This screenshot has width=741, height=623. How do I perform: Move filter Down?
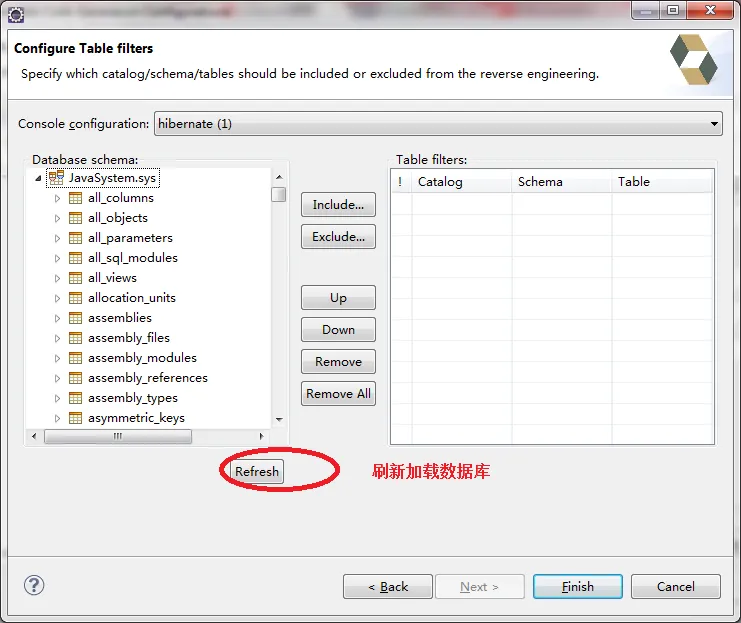click(x=338, y=329)
